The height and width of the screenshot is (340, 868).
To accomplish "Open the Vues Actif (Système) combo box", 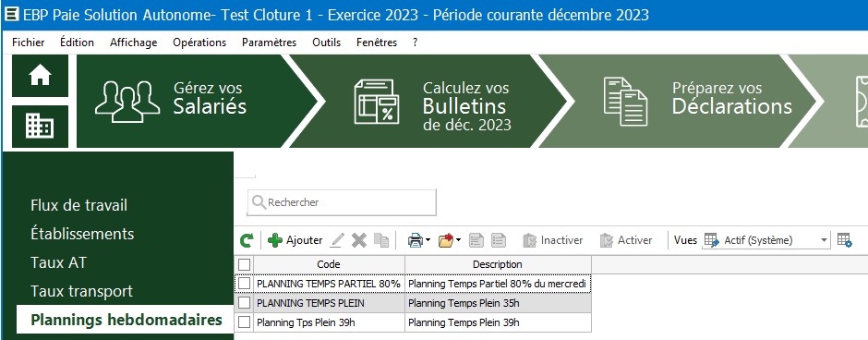I will pyautogui.click(x=766, y=240).
